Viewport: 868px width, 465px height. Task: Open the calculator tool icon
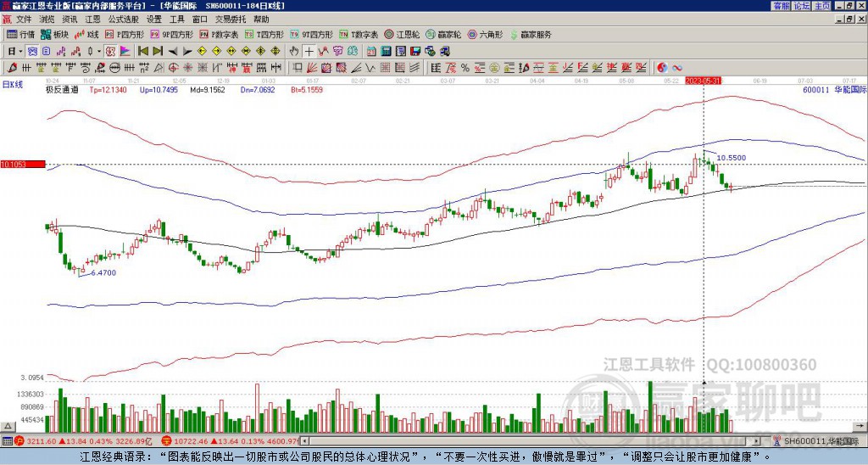[x=386, y=52]
